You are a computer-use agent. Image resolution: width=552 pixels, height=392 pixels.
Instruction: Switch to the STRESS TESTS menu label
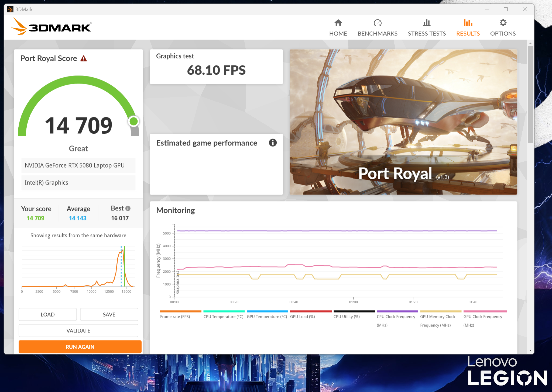point(427,34)
